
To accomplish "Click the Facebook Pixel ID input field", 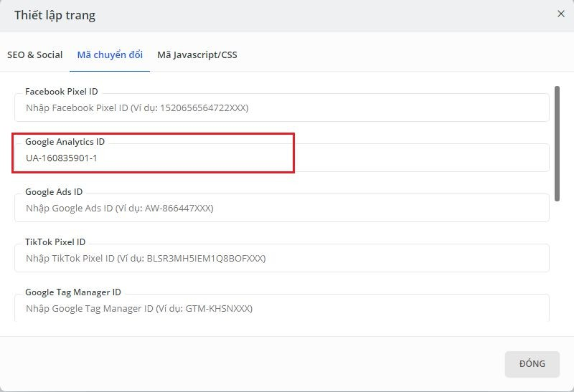I will click(x=281, y=108).
